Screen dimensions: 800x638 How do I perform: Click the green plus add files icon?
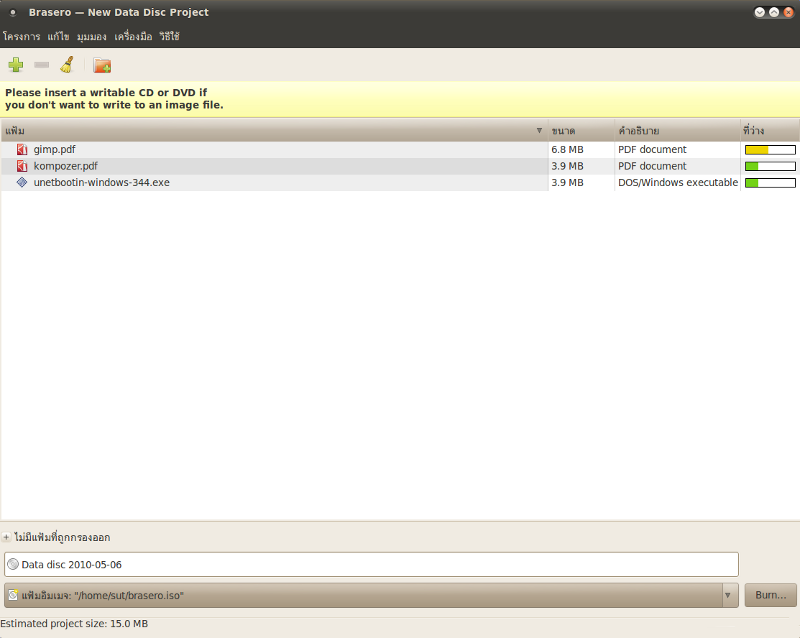point(16,65)
